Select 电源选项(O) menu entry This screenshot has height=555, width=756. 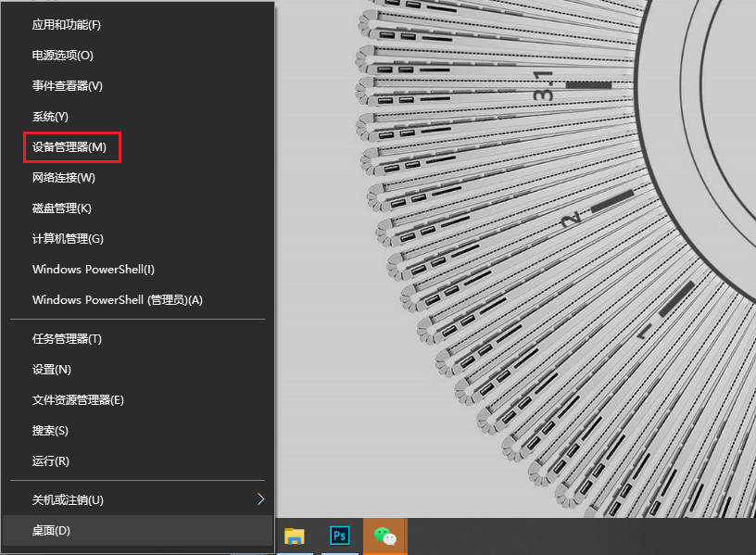pyautogui.click(x=63, y=56)
